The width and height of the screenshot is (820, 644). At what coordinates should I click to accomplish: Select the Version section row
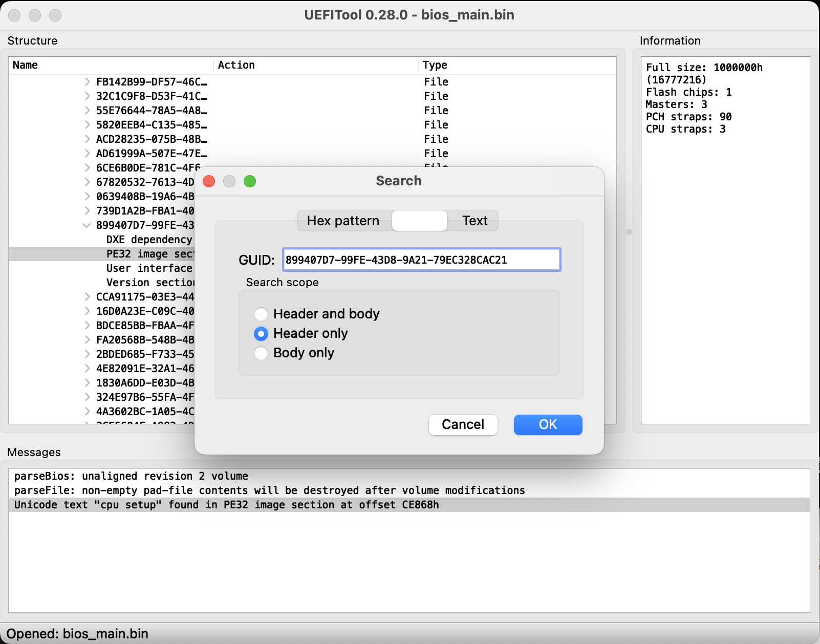[x=150, y=283]
